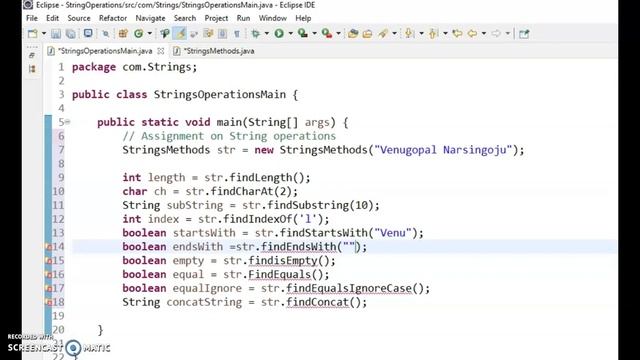Viewport: 640px width, 360px height.
Task: Click the Next Annotation down-arrow icon
Action: point(409,33)
